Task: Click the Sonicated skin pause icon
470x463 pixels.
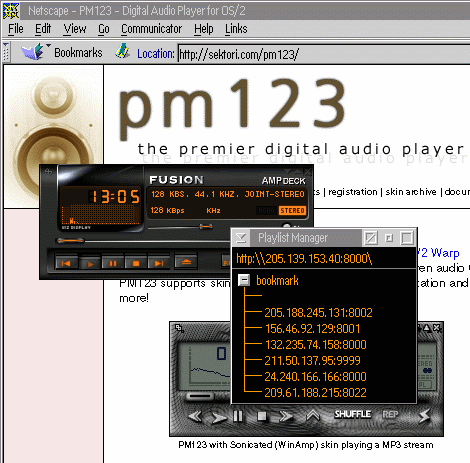Action: click(x=238, y=416)
